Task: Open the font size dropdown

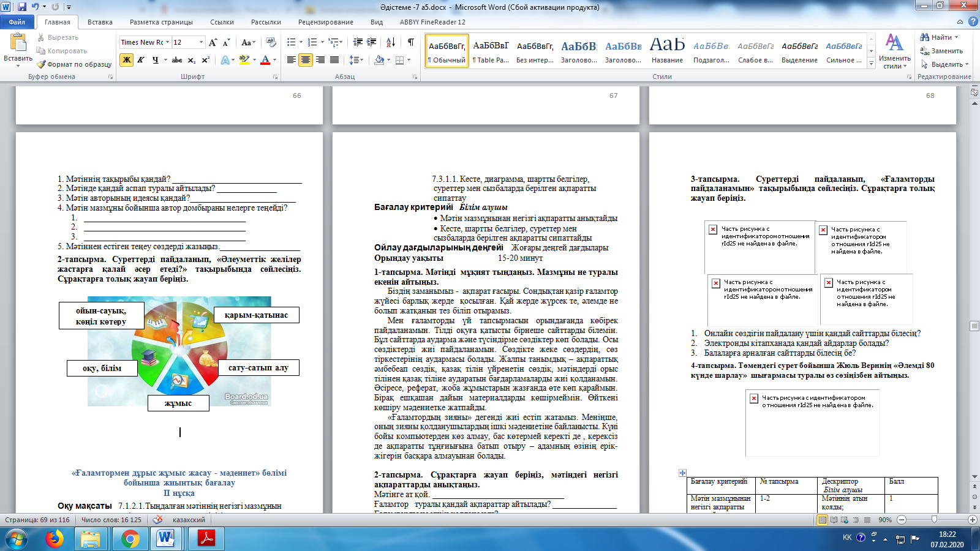Action: (201, 42)
